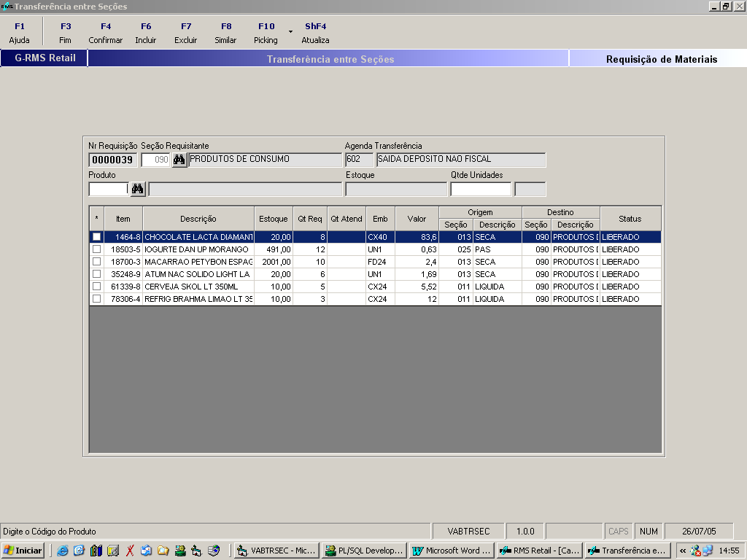Click the Agenda Transferência code field 602
747x560 pixels.
tap(359, 160)
